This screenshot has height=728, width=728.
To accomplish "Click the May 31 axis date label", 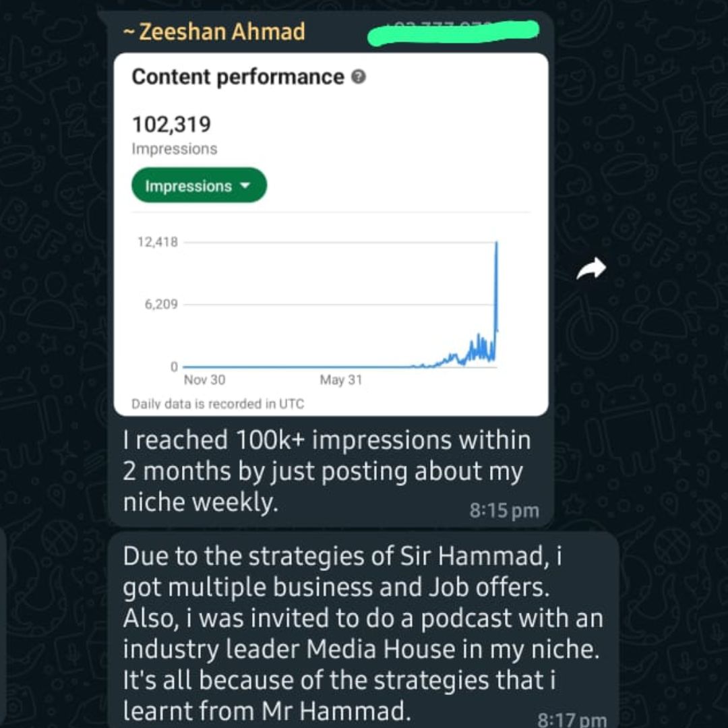I will coord(341,380).
